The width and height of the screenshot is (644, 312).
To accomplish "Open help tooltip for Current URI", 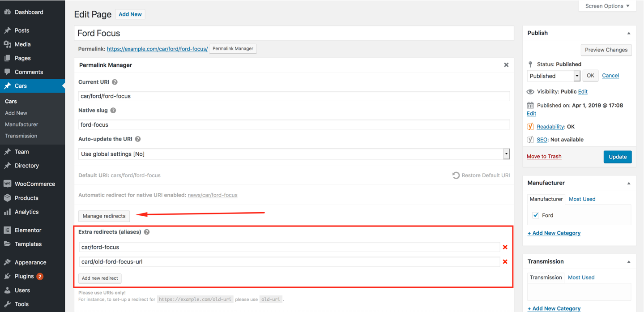I will coord(115,82).
